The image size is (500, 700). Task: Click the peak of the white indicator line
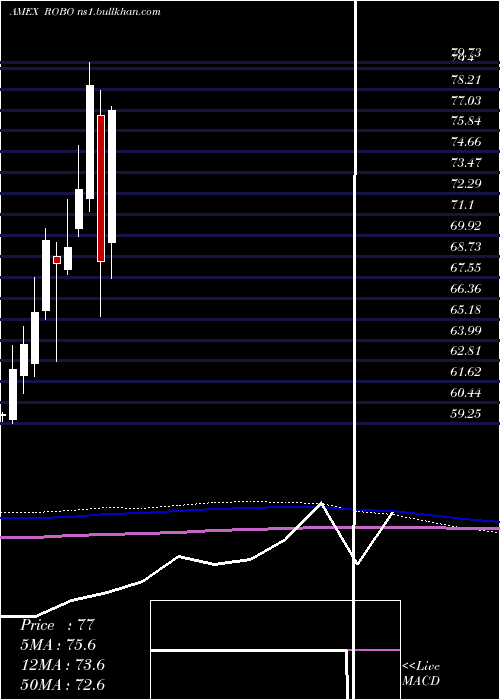(x=321, y=504)
